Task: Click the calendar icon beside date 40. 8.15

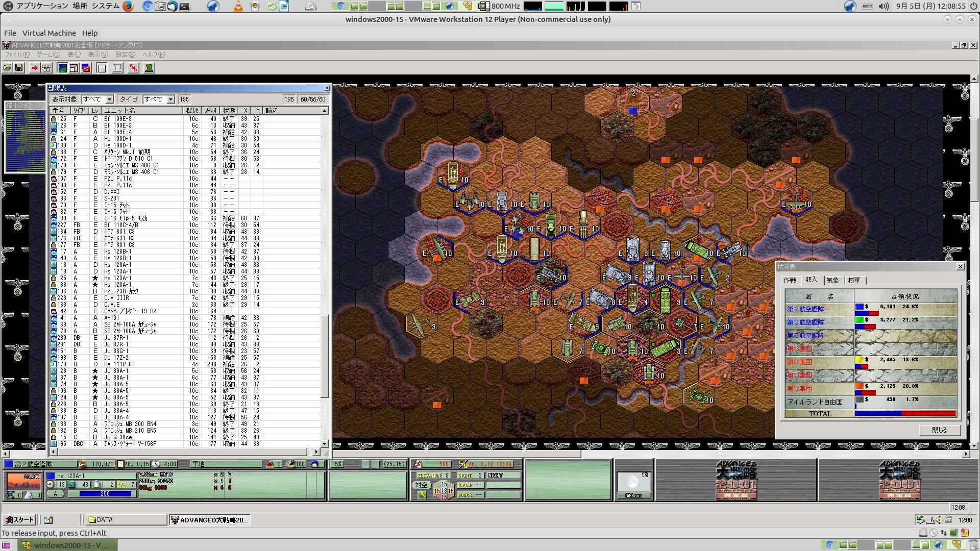Action: pyautogui.click(x=120, y=464)
